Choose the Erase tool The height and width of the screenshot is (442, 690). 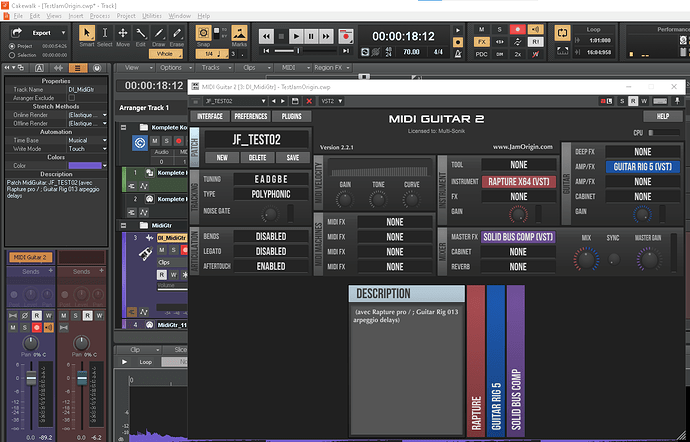(x=177, y=33)
